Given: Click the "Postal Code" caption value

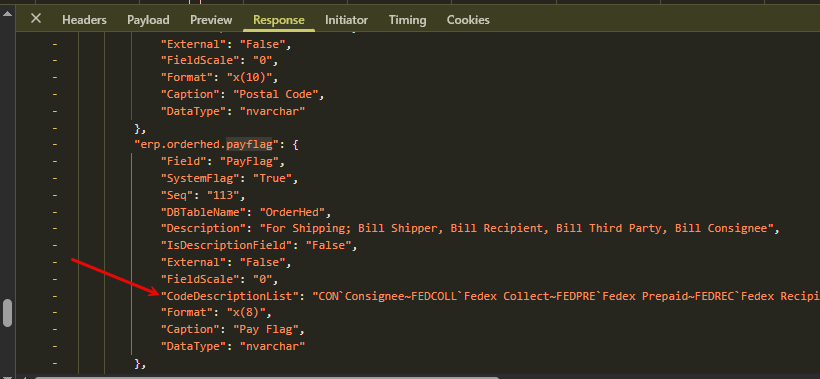Looking at the screenshot, I should coord(276,95).
